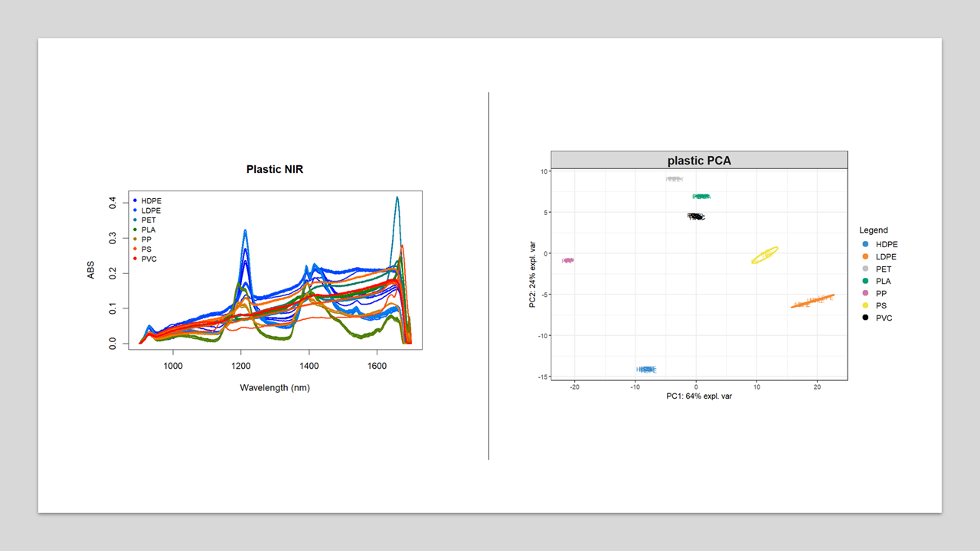Click the green PLA cluster in PCA plot
This screenshot has height=551, width=980.
pyautogui.click(x=701, y=197)
